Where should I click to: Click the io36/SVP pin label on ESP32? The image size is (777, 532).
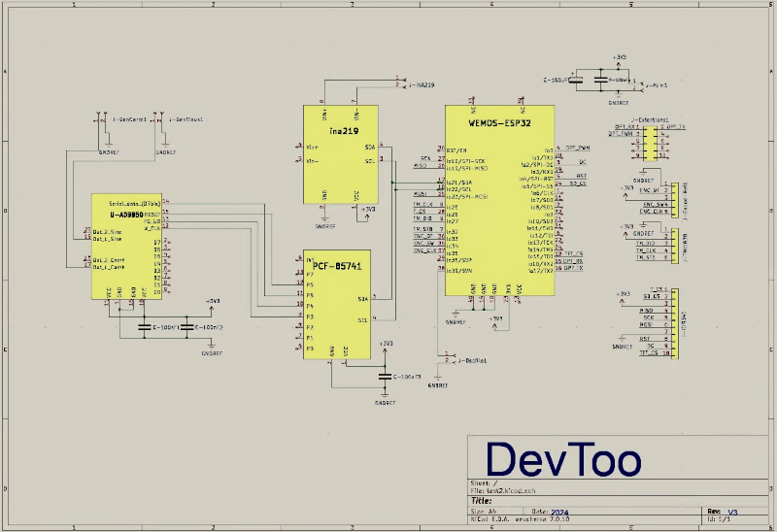[458, 260]
